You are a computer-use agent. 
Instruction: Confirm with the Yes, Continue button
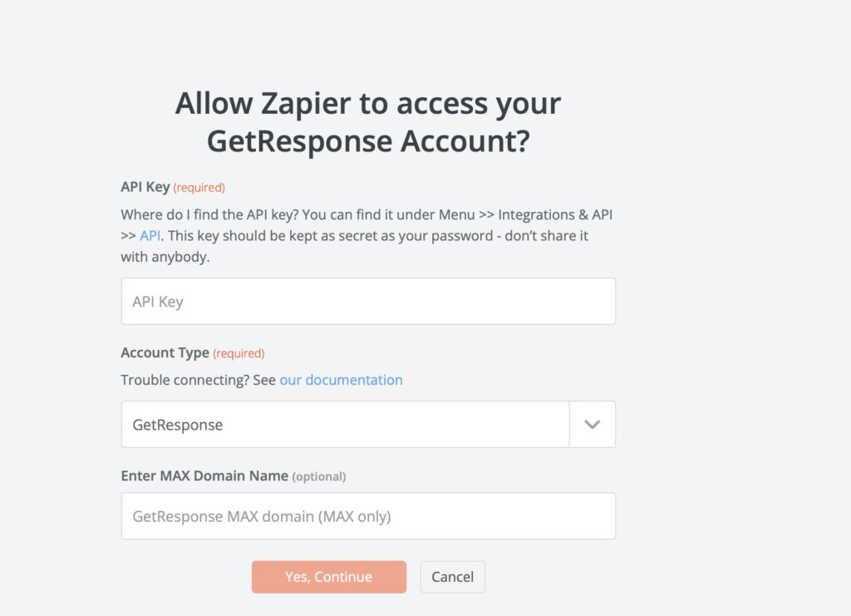[329, 577]
